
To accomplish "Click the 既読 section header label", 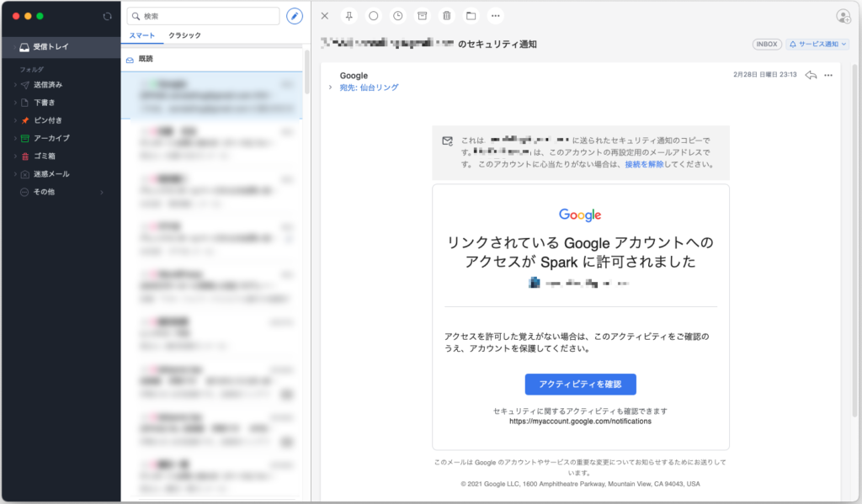I will pos(146,59).
